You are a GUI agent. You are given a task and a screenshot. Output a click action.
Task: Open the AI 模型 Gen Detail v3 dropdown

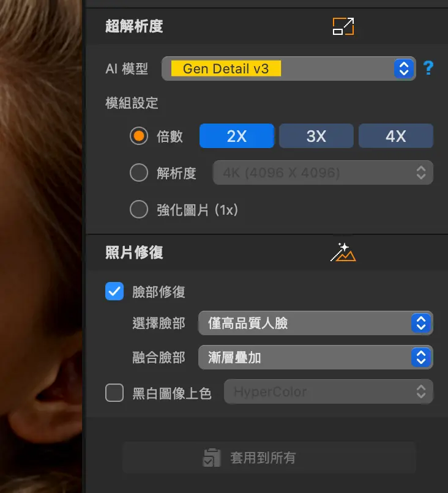pos(288,69)
